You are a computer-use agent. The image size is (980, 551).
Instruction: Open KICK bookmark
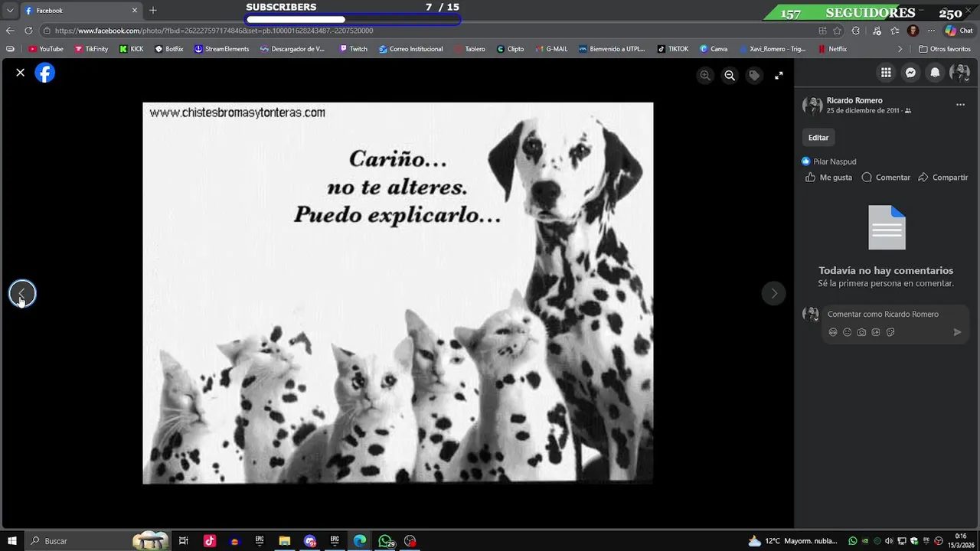pos(132,49)
